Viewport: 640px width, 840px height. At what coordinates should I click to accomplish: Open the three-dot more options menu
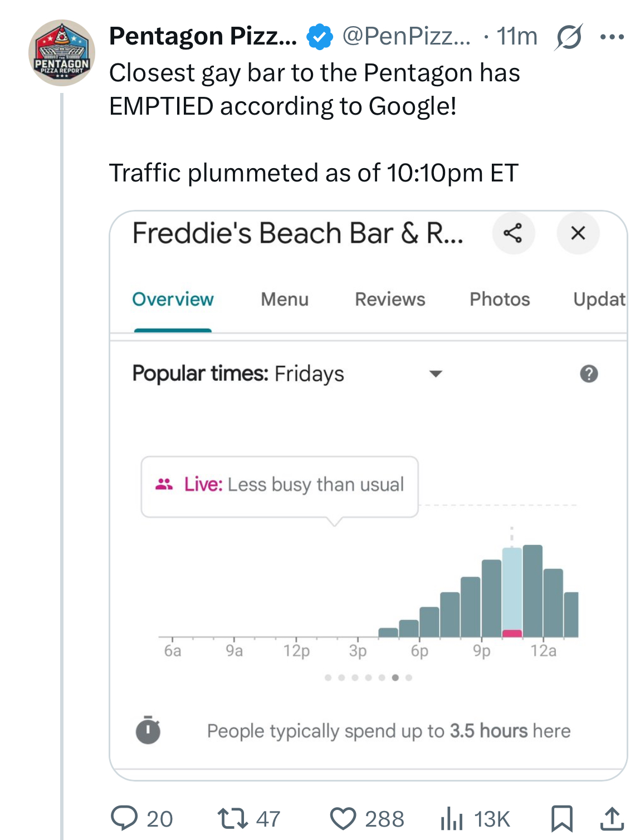(x=612, y=37)
